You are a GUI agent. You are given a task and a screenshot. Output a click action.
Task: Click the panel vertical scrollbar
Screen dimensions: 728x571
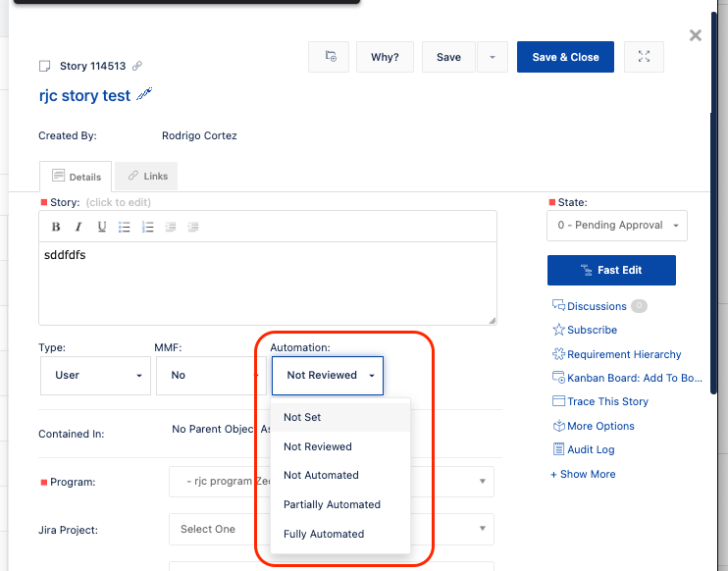coord(713,204)
